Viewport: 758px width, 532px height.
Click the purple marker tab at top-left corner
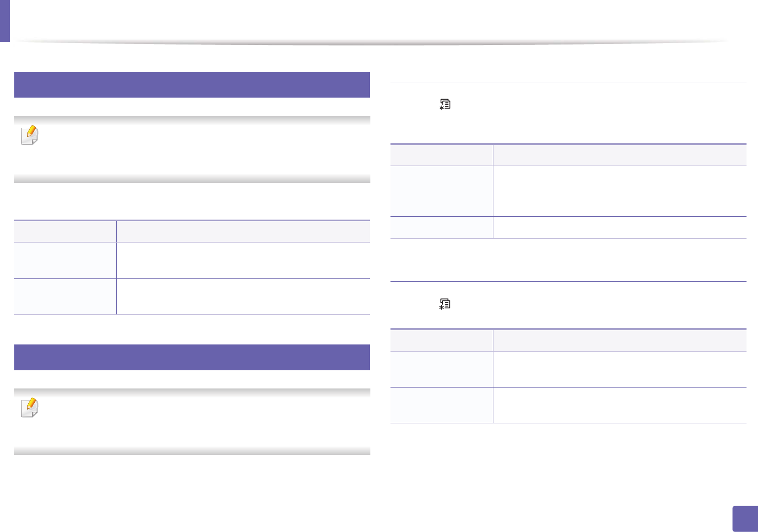5,21
